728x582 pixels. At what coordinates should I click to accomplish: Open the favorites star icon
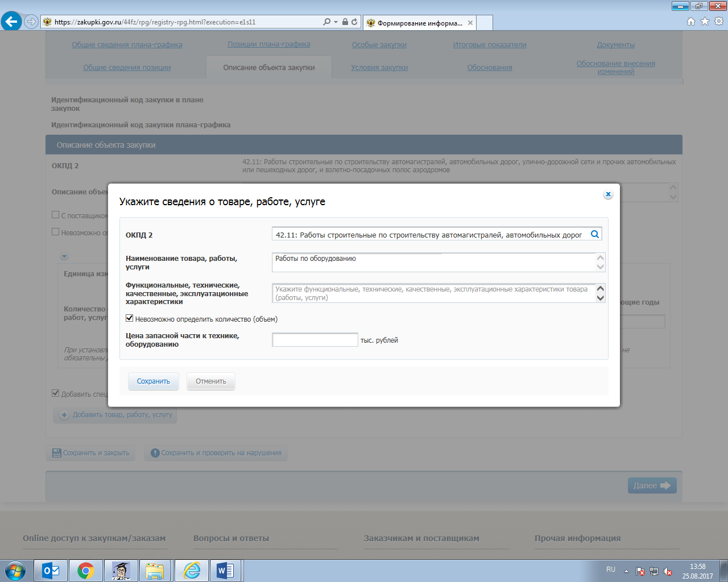(705, 22)
